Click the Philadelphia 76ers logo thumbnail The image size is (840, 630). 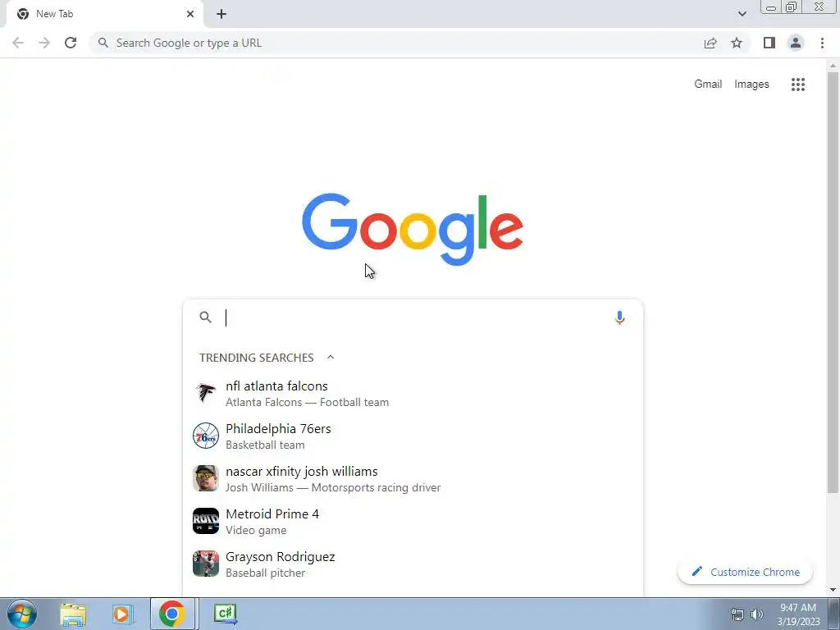(206, 436)
